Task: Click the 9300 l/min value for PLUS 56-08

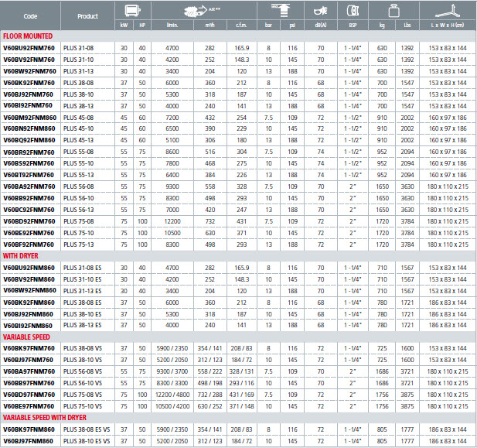Action: (172, 186)
